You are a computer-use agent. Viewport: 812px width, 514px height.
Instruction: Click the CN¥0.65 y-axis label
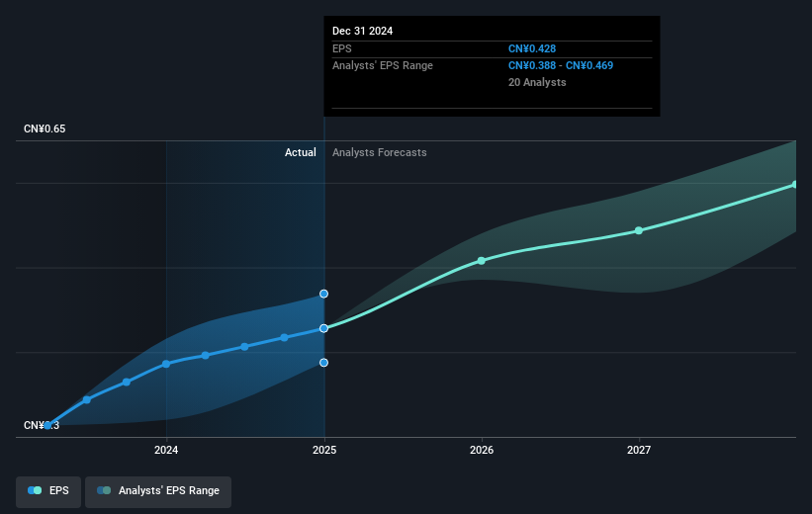tap(45, 128)
